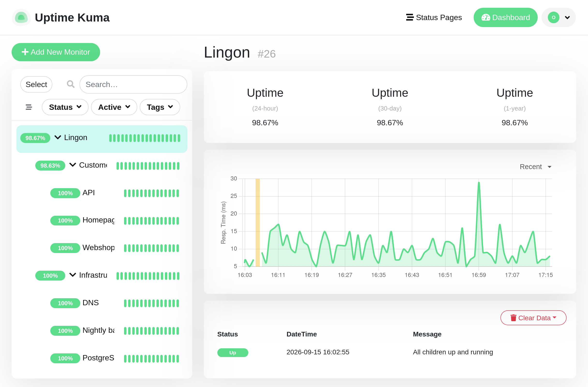Click the #26 monitor ID
This screenshot has height=387, width=588.
point(267,54)
